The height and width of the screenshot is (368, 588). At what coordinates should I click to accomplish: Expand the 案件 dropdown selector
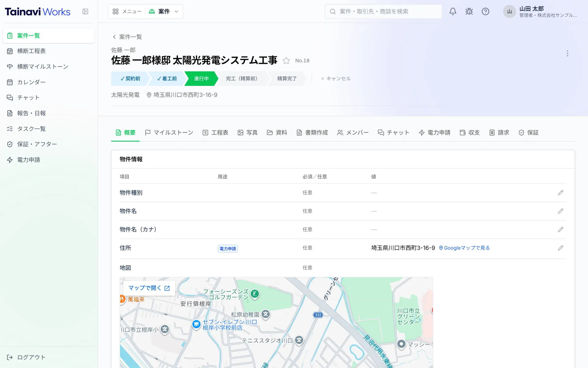coord(164,12)
